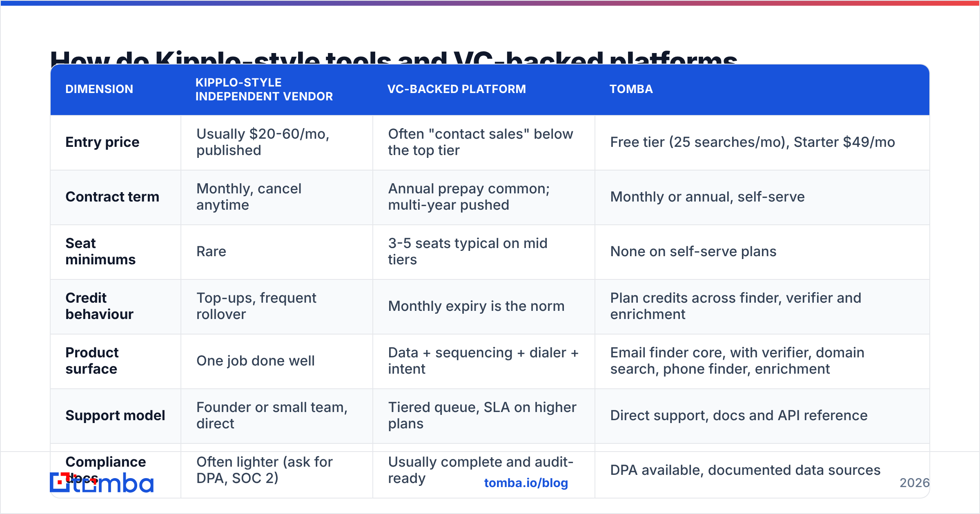Click the 'Often lighter (ask for DPA, SOC 2)' cell

[277, 471]
